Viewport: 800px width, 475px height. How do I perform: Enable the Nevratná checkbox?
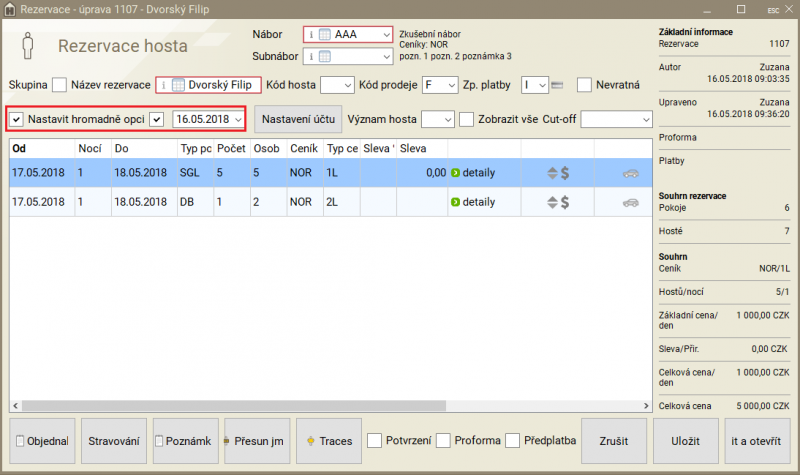click(x=585, y=85)
